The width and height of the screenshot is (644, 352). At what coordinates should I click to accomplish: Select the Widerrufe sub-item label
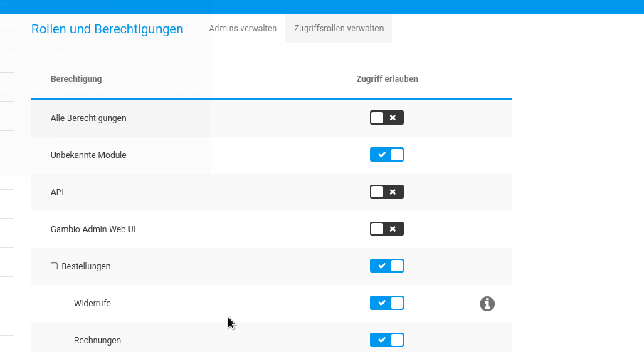click(x=93, y=304)
